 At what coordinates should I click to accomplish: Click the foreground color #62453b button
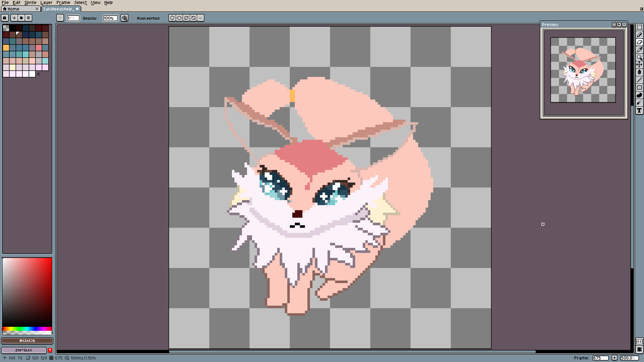click(27, 341)
